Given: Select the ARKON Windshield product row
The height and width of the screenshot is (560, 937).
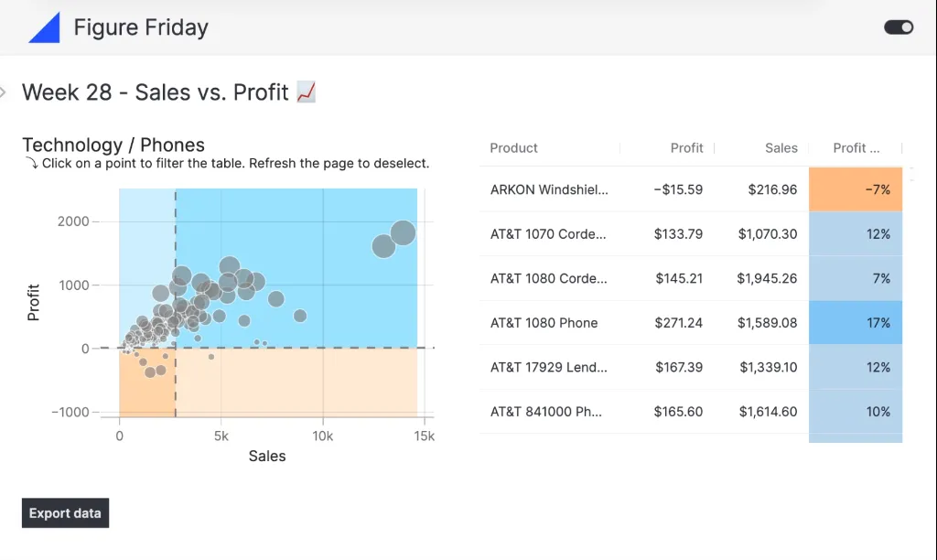Looking at the screenshot, I should (549, 189).
